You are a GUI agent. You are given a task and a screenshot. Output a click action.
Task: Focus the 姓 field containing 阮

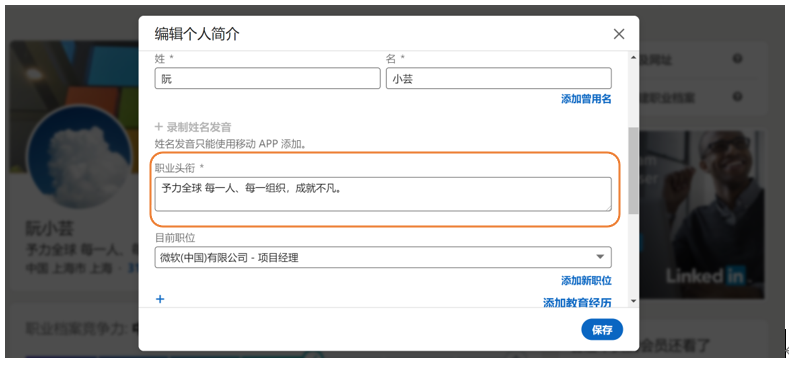[x=267, y=79]
